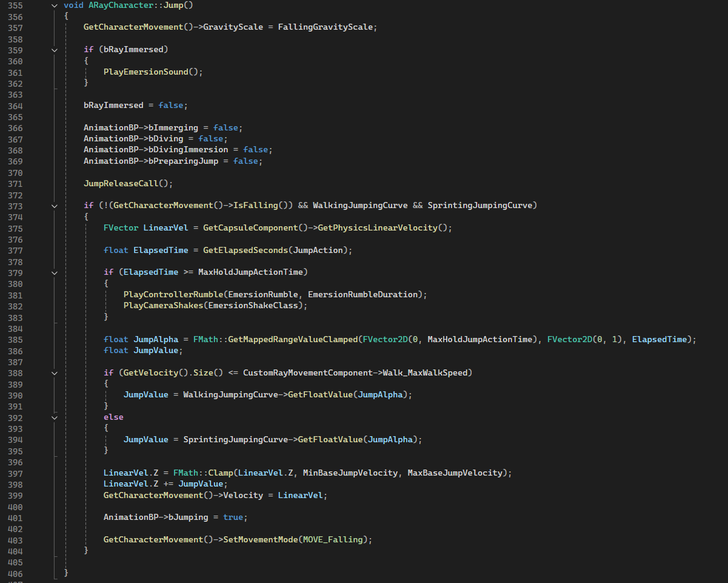
Task: Collapse the else block at line 392
Action: pos(55,417)
